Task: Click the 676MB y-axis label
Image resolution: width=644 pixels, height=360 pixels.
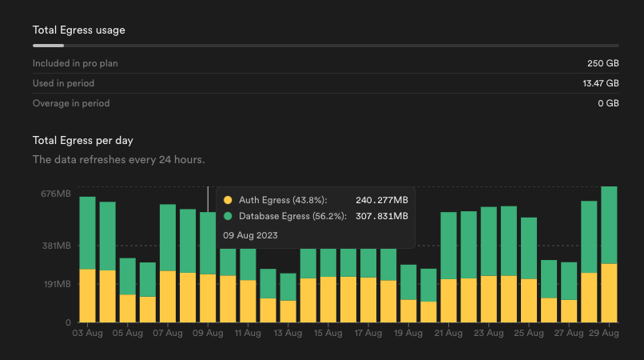Action: [55, 194]
